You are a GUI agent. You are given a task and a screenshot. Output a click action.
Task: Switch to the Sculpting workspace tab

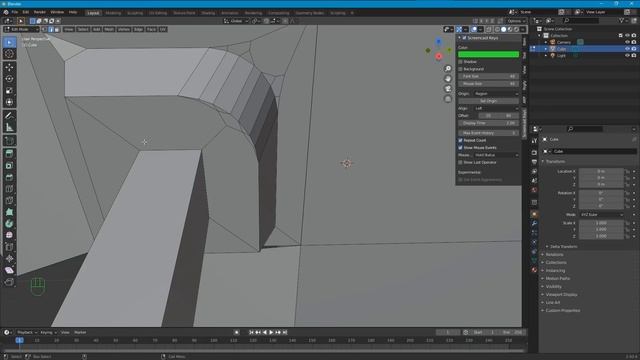[x=135, y=13]
